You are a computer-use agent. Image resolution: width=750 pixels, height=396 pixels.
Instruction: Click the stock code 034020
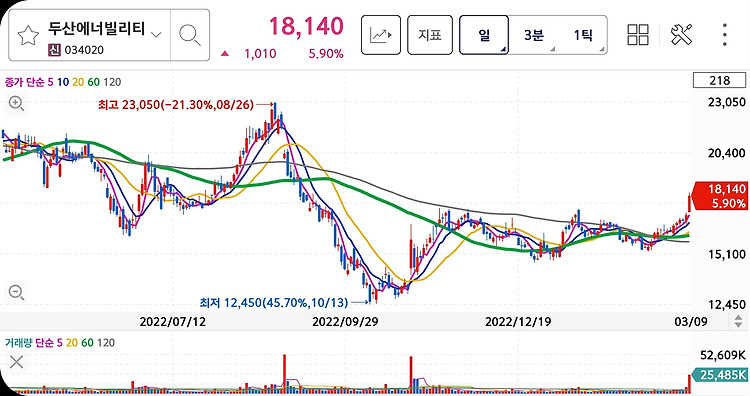tap(84, 50)
